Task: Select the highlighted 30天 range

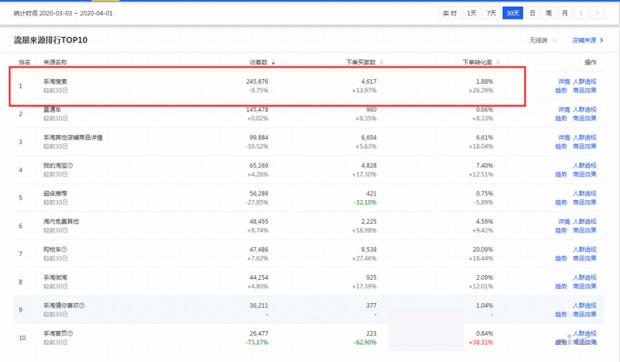Action: [x=513, y=13]
